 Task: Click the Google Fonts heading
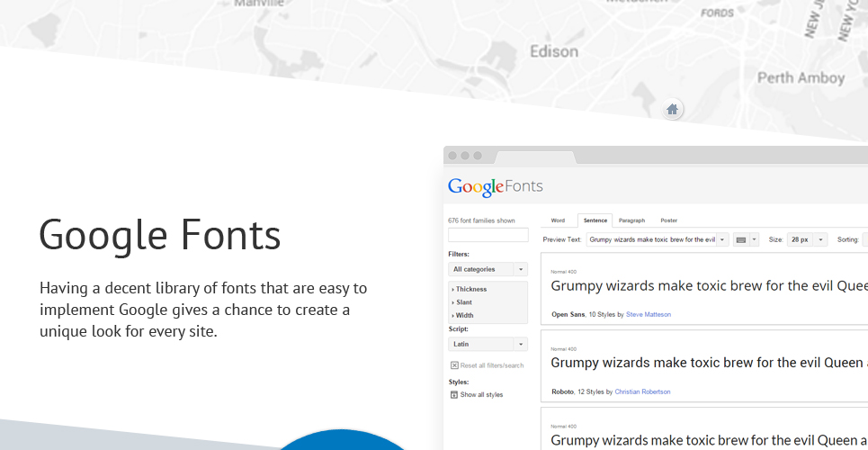[x=160, y=236]
